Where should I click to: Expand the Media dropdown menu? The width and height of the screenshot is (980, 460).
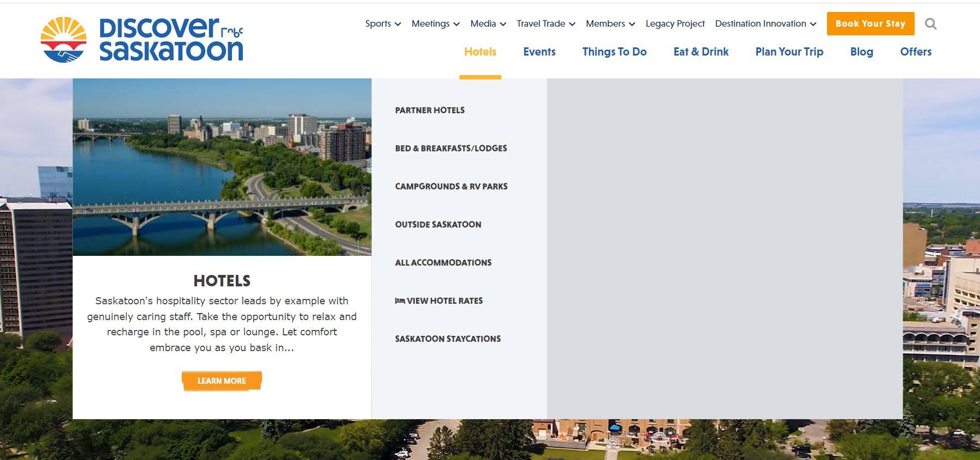coord(488,23)
